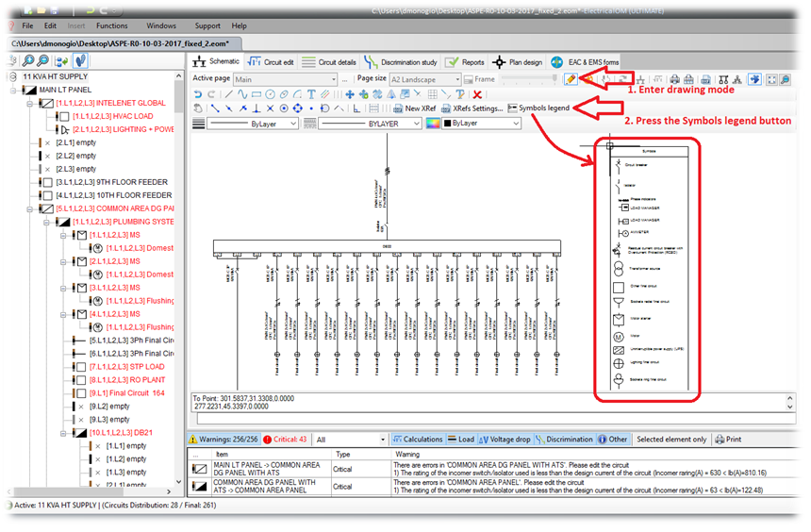
Task: Collapse the DB21 tree node
Action: [x=63, y=433]
